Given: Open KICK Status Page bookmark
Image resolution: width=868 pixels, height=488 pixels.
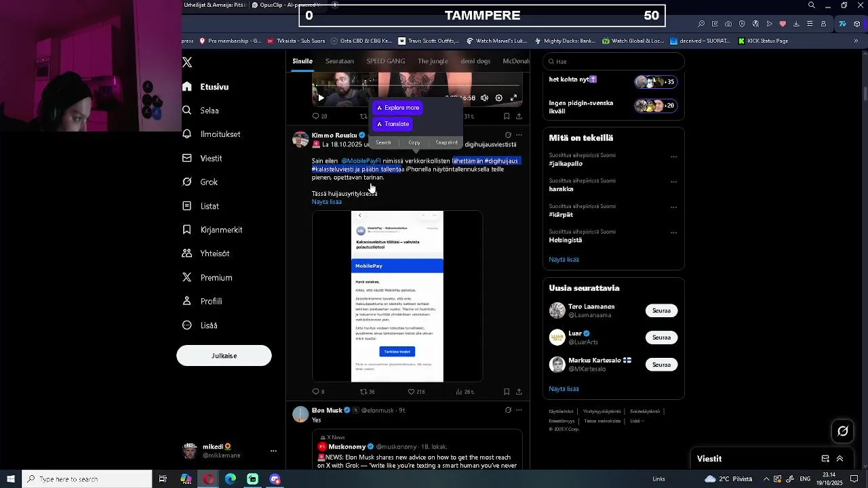Looking at the screenshot, I should 764,41.
